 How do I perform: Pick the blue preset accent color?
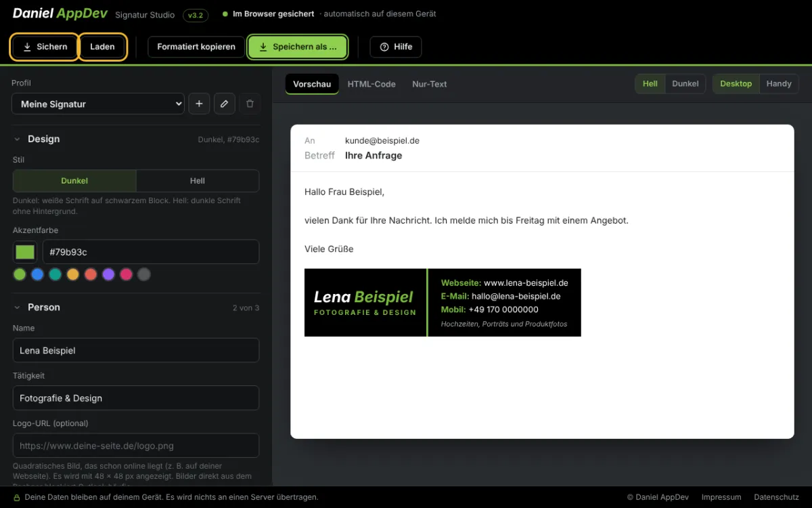coord(37,274)
